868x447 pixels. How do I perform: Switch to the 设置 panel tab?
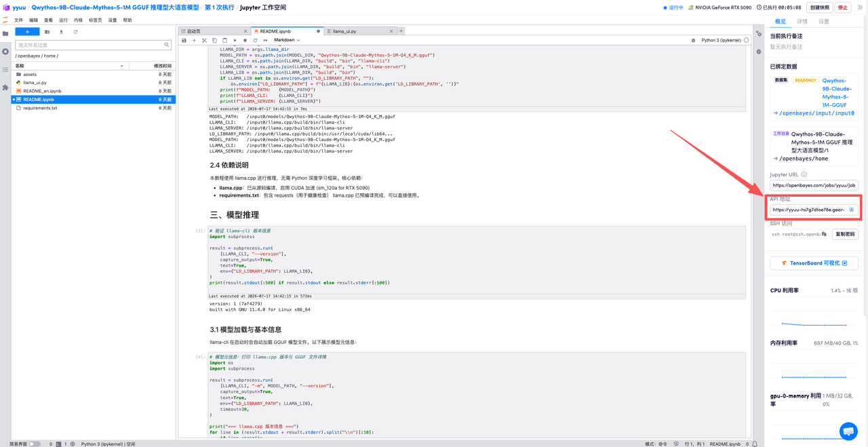point(824,21)
